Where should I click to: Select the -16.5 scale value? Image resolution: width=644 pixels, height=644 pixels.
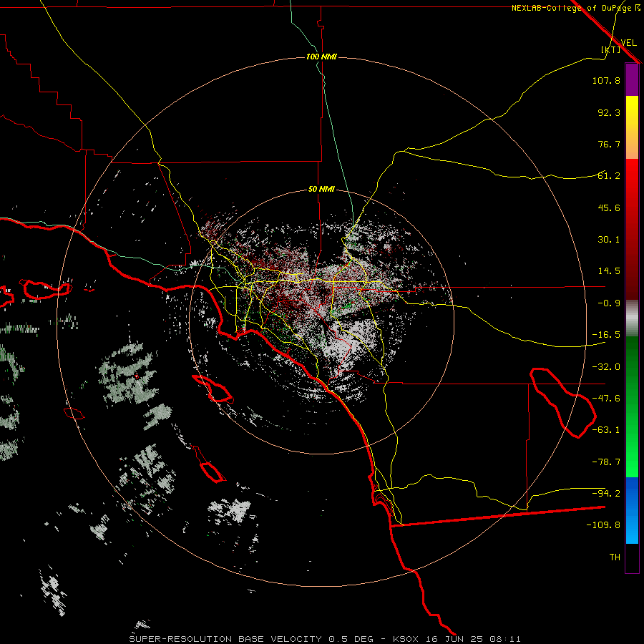coord(606,335)
